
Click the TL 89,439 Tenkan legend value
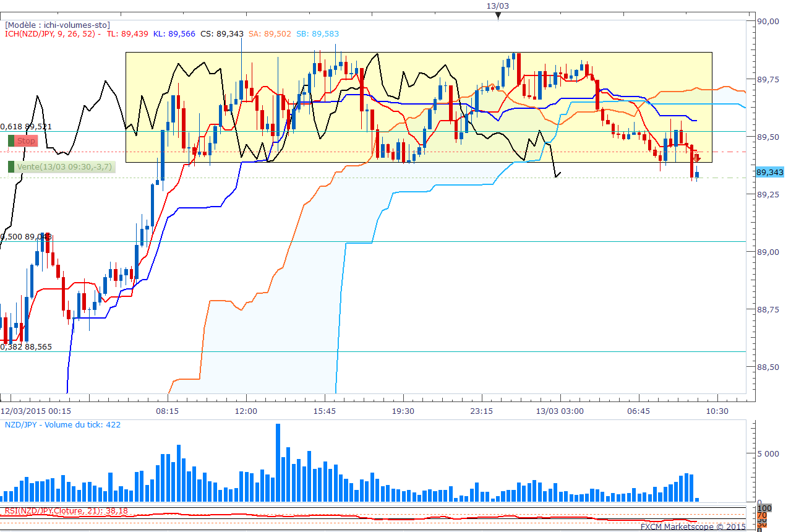coord(127,34)
